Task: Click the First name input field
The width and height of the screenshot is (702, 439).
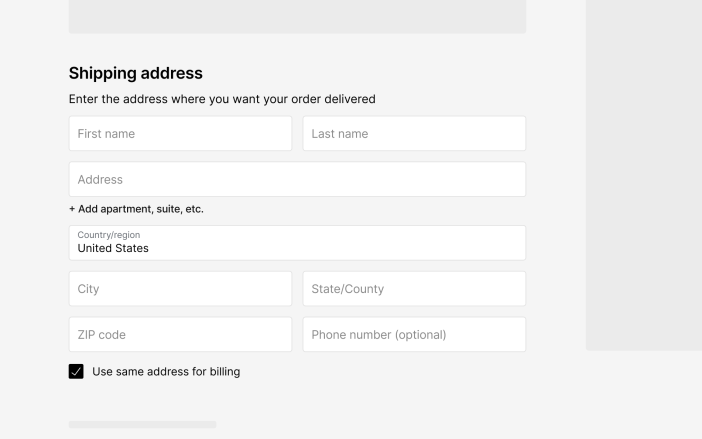Action: click(180, 134)
